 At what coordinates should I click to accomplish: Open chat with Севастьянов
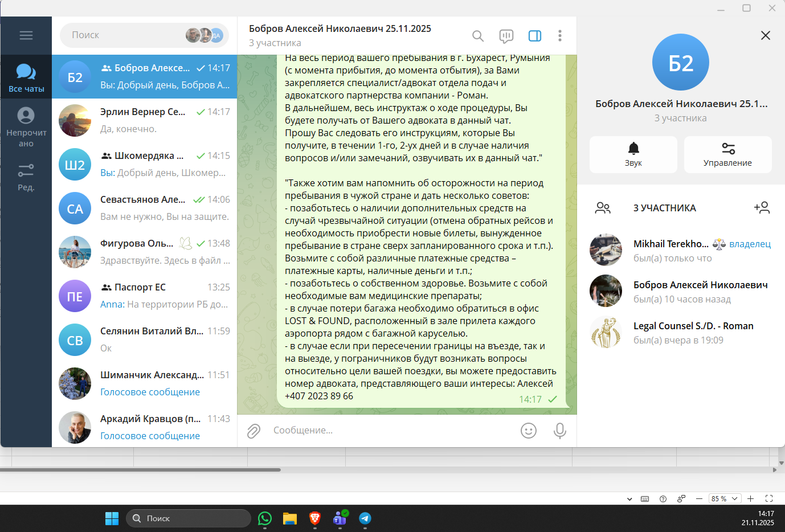coord(144,208)
